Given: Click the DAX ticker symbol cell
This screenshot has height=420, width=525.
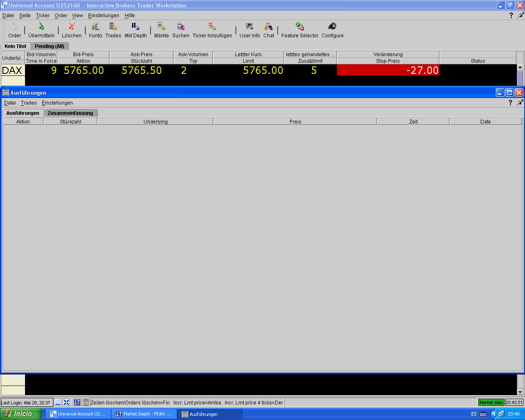Looking at the screenshot, I should coord(13,70).
